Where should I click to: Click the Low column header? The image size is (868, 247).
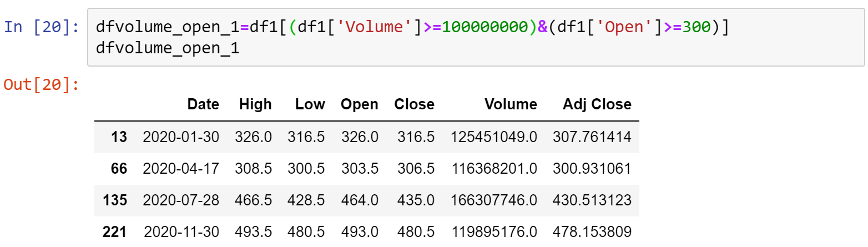pyautogui.click(x=310, y=104)
